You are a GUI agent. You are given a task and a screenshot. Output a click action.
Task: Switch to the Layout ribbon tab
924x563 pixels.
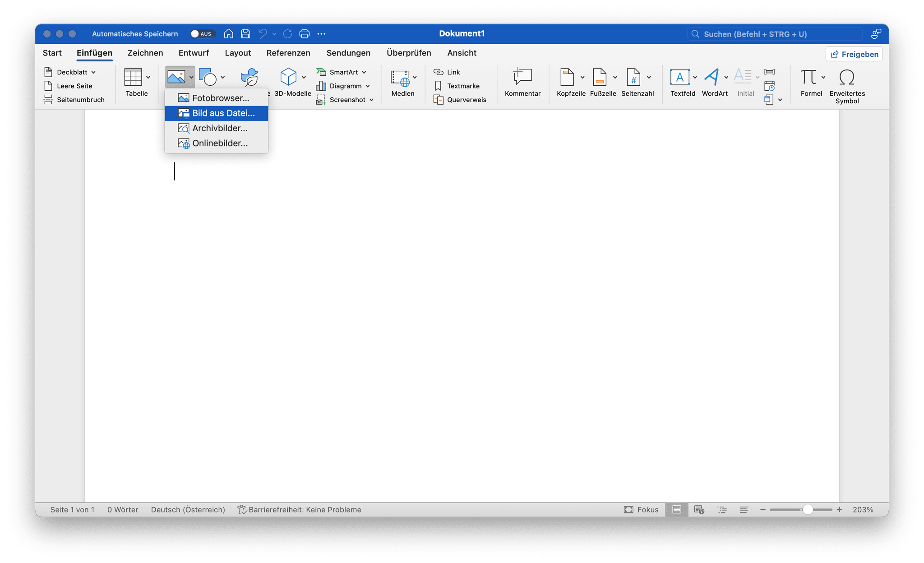(238, 53)
